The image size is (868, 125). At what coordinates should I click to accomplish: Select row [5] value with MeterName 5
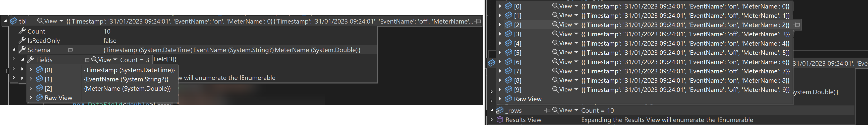[685, 52]
